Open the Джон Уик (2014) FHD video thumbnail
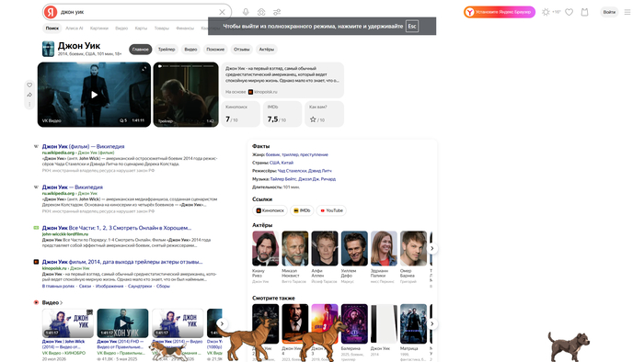Screen dimensions: 644x362 122,323
